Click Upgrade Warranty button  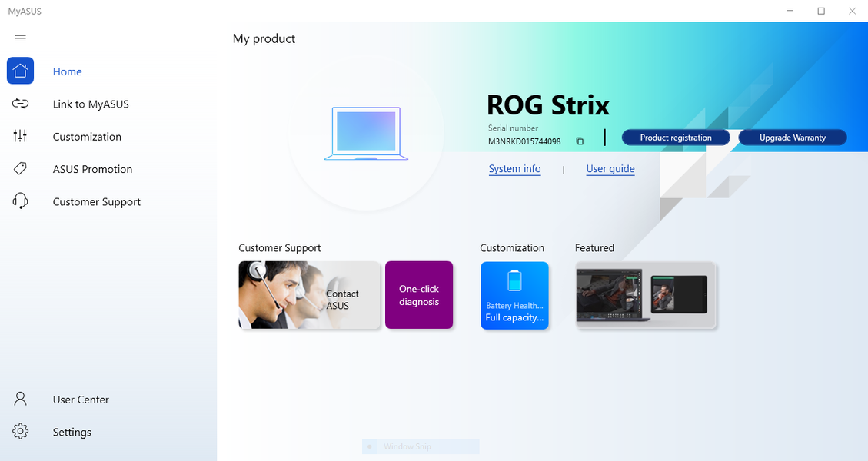792,138
